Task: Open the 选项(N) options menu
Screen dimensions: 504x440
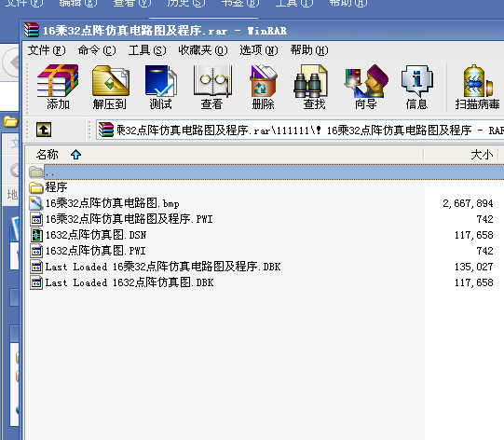Action: coord(258,50)
